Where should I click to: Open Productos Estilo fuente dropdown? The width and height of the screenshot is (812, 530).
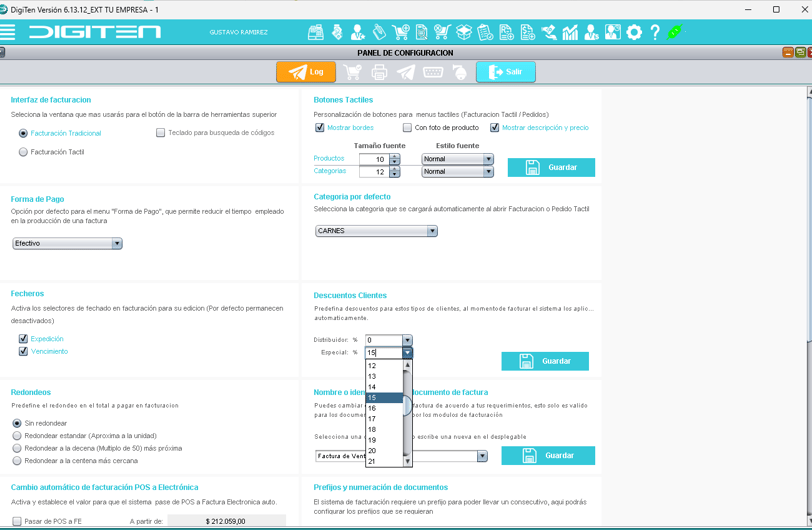pyautogui.click(x=457, y=159)
